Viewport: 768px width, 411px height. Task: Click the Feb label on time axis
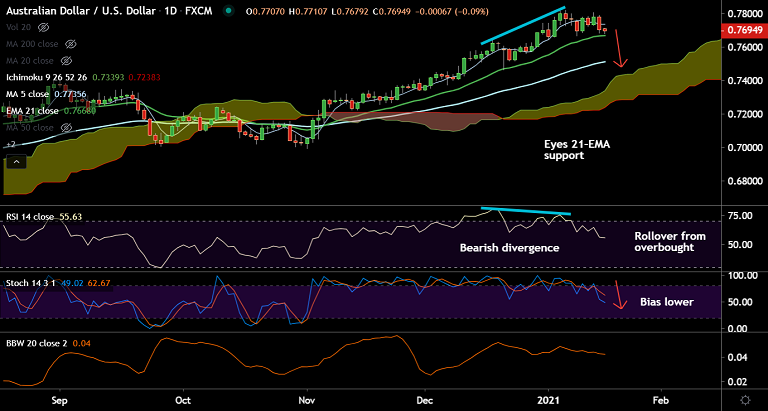pyautogui.click(x=661, y=399)
